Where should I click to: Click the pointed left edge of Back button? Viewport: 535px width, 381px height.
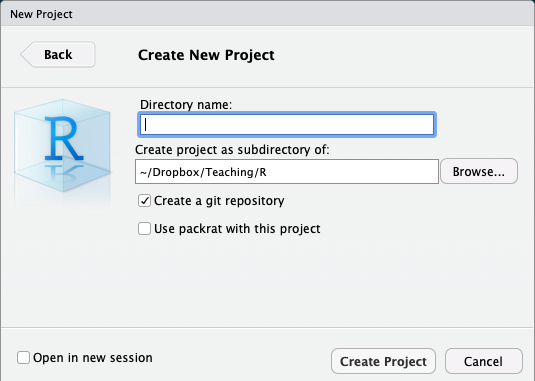click(27, 55)
